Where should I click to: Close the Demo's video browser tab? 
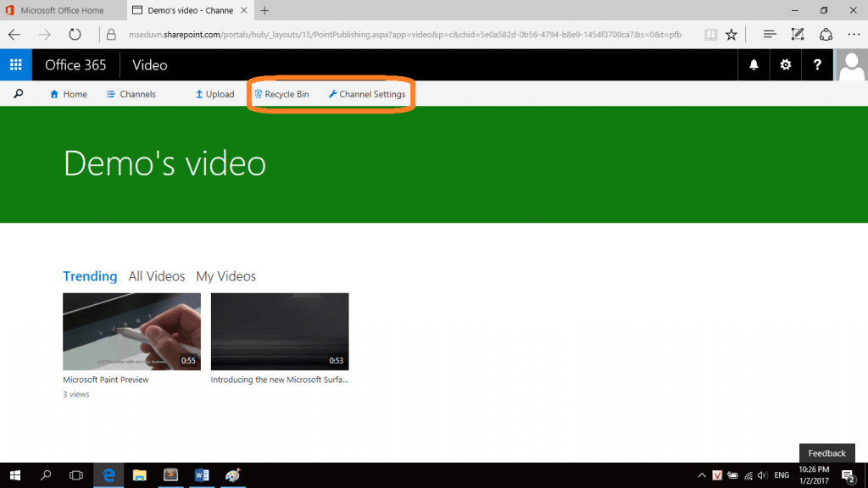tap(243, 10)
